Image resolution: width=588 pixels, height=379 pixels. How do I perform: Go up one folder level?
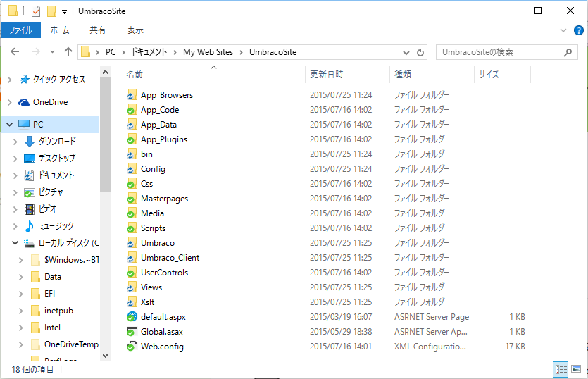(68, 52)
